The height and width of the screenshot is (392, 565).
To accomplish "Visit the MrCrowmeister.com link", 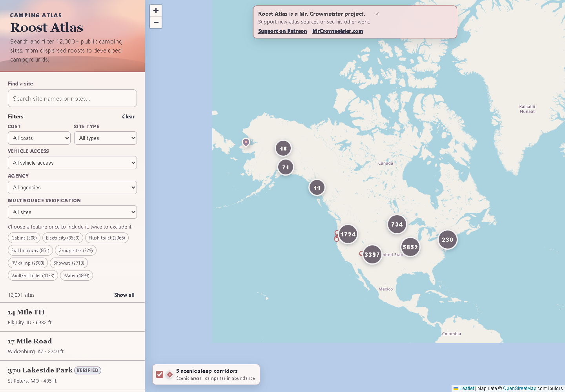I will 337,31.
